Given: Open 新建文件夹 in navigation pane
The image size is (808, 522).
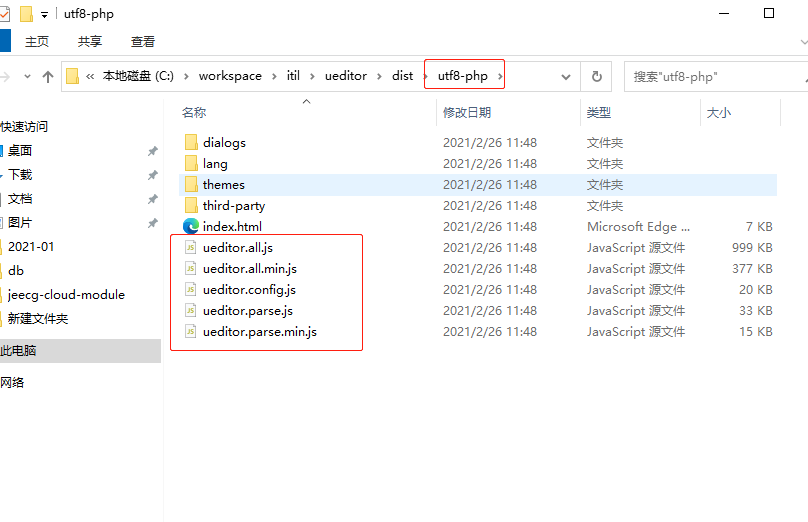Looking at the screenshot, I should [x=38, y=318].
